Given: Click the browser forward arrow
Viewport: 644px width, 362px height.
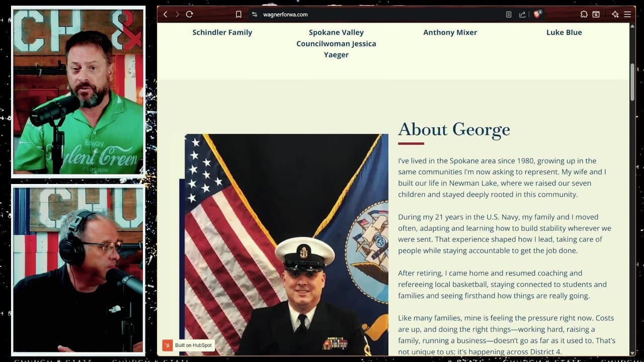Looking at the screenshot, I should coord(177,15).
